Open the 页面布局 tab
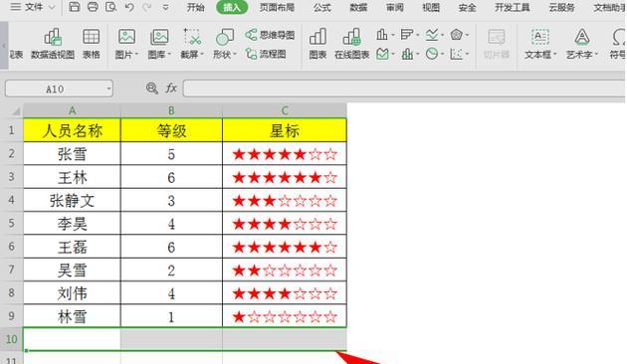The height and width of the screenshot is (364, 627). click(277, 7)
